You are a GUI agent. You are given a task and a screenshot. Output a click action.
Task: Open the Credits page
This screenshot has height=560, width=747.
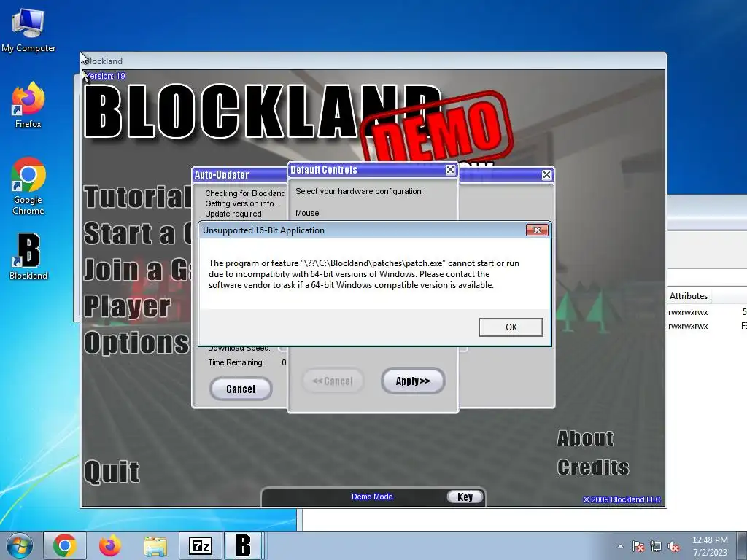[593, 467]
